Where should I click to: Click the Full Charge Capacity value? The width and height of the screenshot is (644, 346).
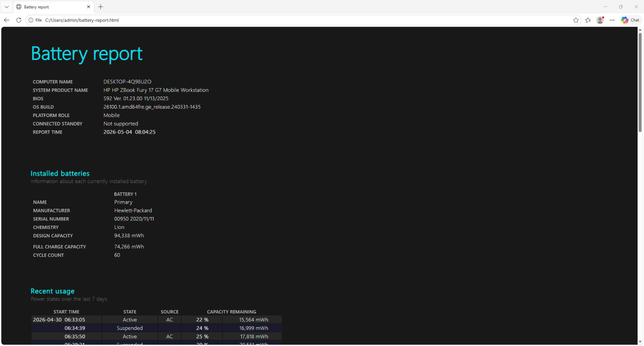tap(129, 247)
